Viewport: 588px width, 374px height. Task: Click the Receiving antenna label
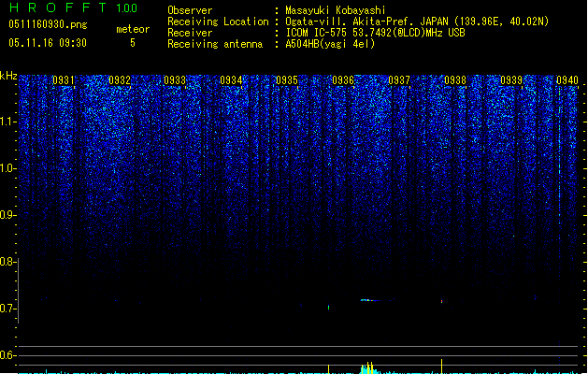[x=215, y=44]
